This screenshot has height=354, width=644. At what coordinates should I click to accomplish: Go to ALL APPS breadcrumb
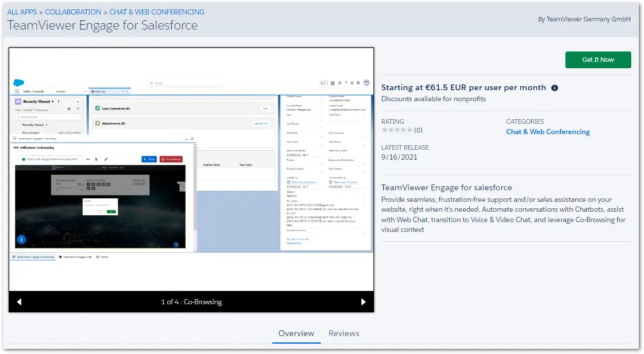coord(22,12)
